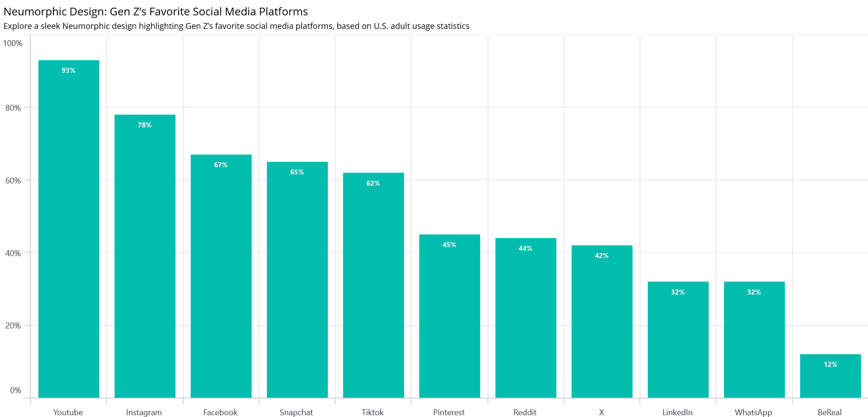
Task: Click the BeReal x-axis label
Action: click(830, 412)
